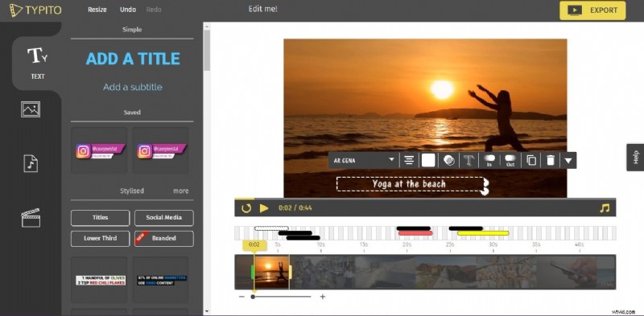Viewport: 644px width, 316px height.
Task: Open the text fill/background style icon
Action: [x=448, y=160]
